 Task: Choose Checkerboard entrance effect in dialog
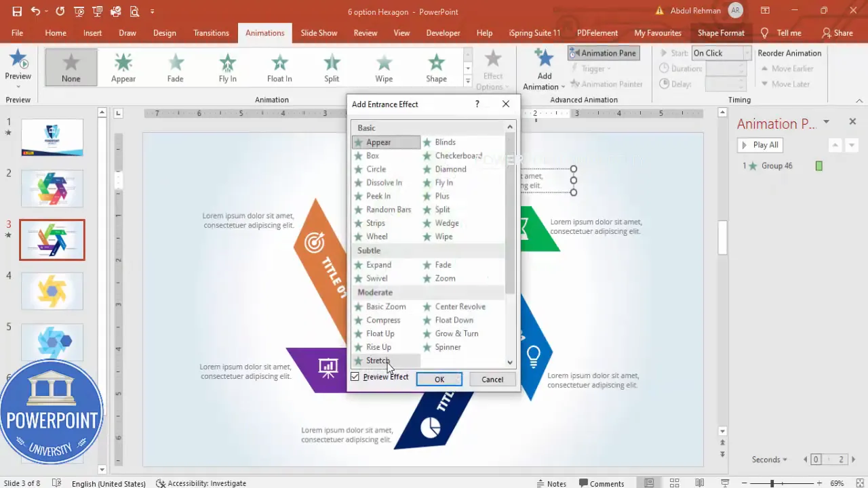click(x=458, y=156)
